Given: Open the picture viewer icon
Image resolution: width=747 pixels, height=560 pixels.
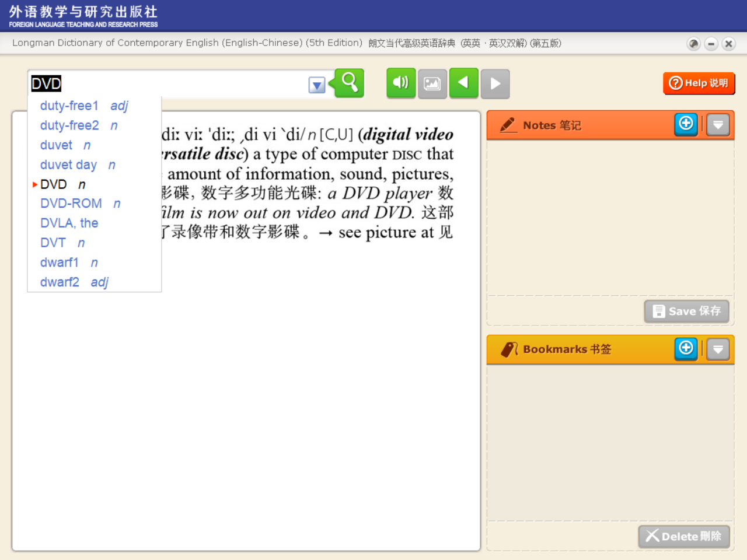Looking at the screenshot, I should [432, 84].
